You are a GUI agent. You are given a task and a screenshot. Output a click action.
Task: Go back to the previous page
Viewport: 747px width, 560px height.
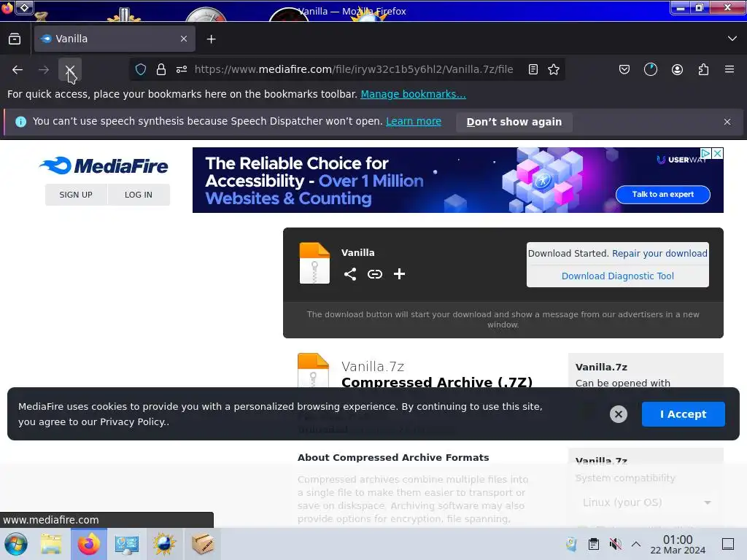click(x=18, y=70)
